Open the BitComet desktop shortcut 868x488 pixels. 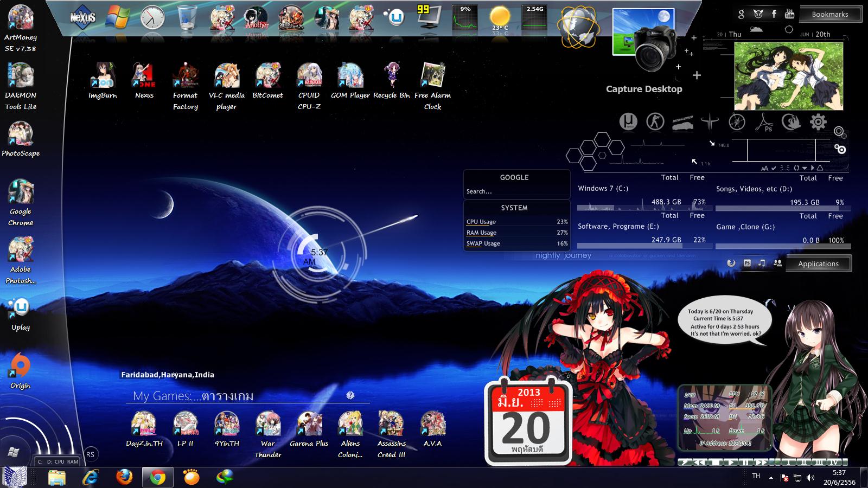[268, 81]
